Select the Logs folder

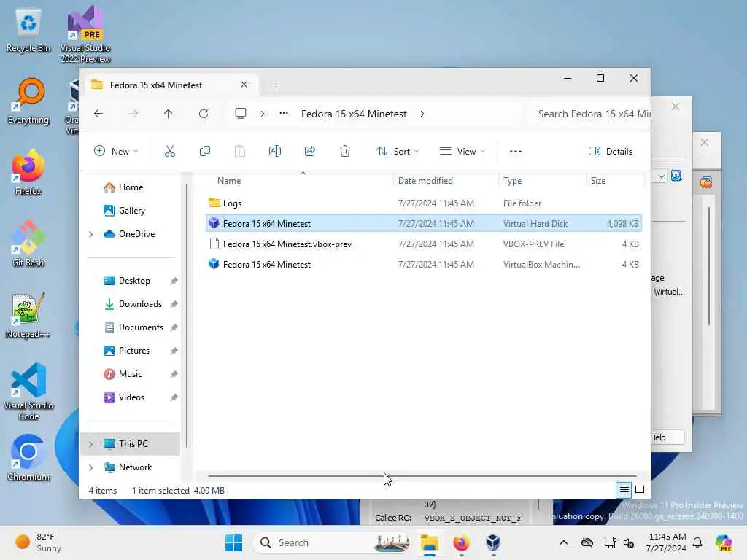click(x=424, y=203)
